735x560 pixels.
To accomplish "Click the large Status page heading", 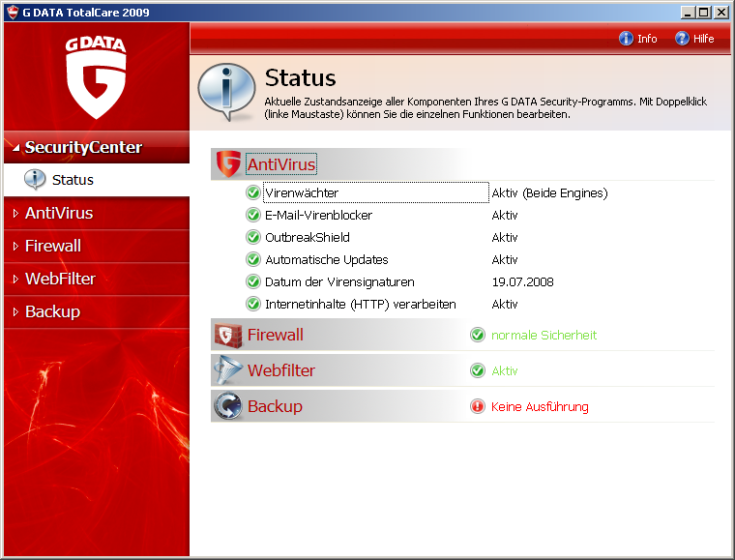I will (301, 77).
